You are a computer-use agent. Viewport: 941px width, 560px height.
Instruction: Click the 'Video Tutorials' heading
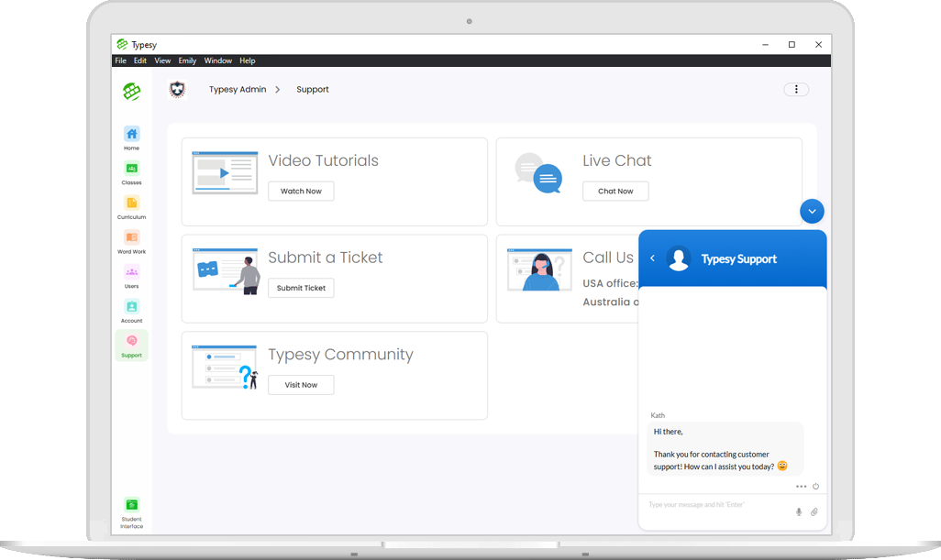click(324, 160)
